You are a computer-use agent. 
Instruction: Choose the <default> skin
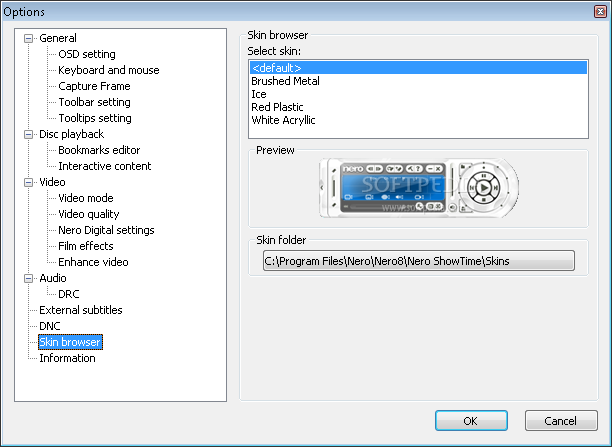click(x=418, y=68)
